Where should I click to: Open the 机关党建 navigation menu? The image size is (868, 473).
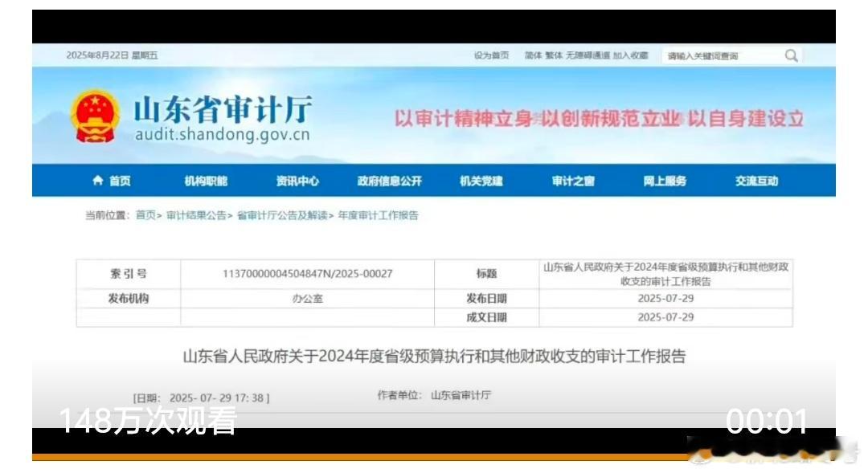(x=481, y=181)
